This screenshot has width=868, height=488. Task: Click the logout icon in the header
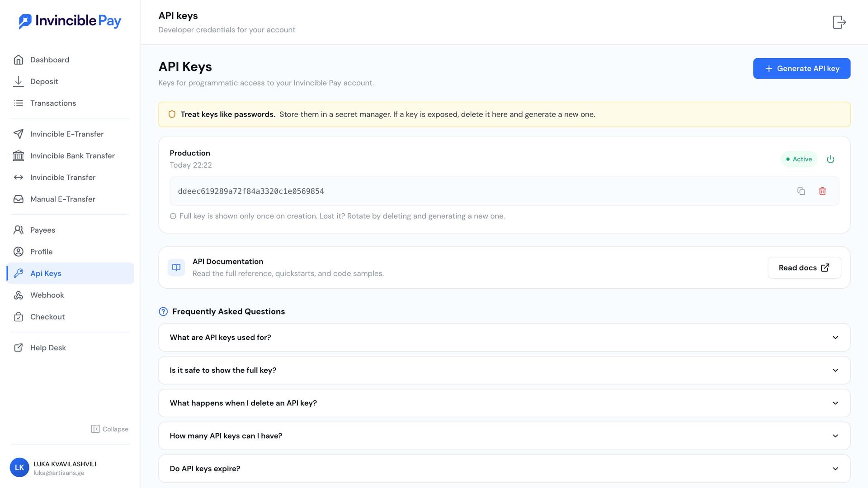pos(840,22)
